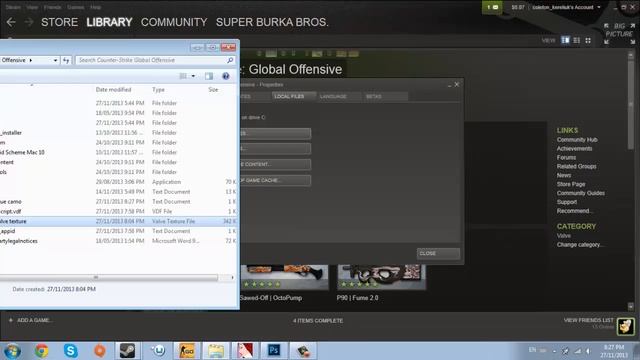Open the SUPER BURKA BROS. profile menu
This screenshot has height=360, width=640.
click(272, 22)
